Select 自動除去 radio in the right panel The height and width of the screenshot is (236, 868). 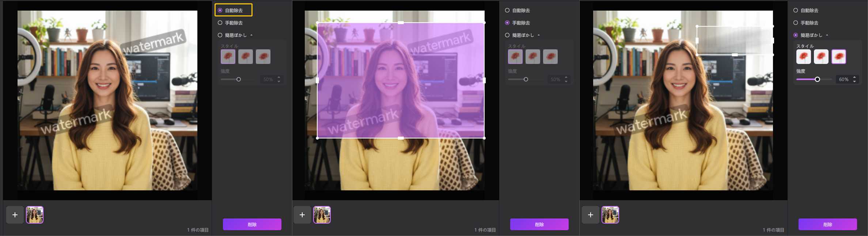coord(796,11)
